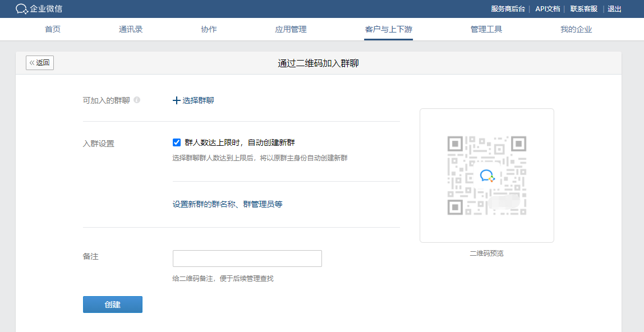Click 退出 to log out
This screenshot has width=644, height=332.
click(x=614, y=8)
